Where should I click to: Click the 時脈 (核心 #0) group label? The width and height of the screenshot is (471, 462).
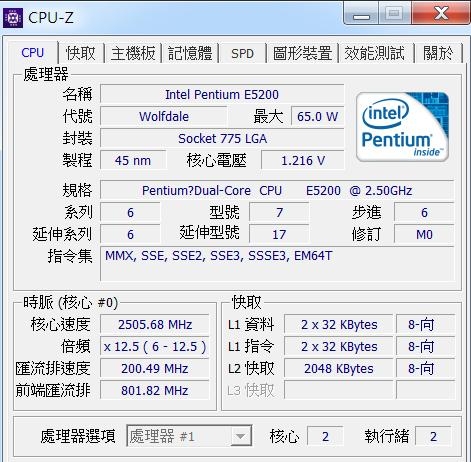(70, 302)
